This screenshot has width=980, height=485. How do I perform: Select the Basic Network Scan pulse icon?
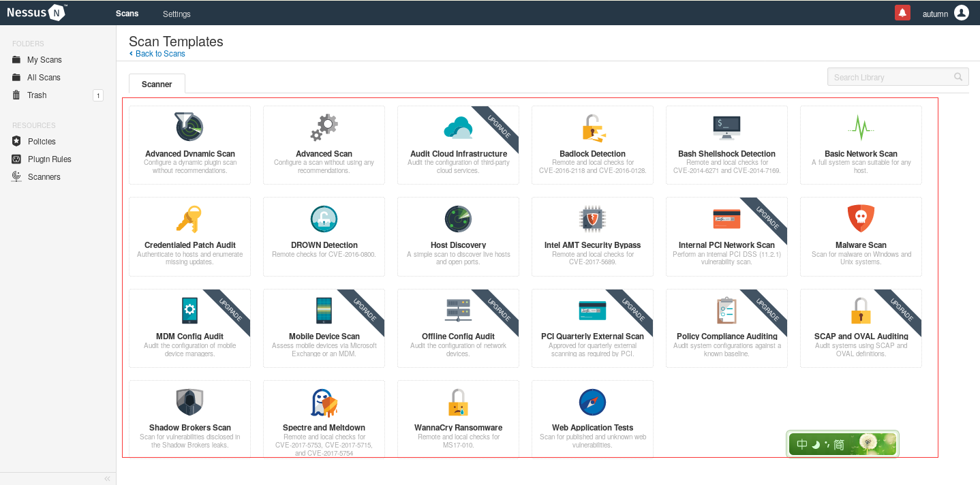(x=861, y=127)
